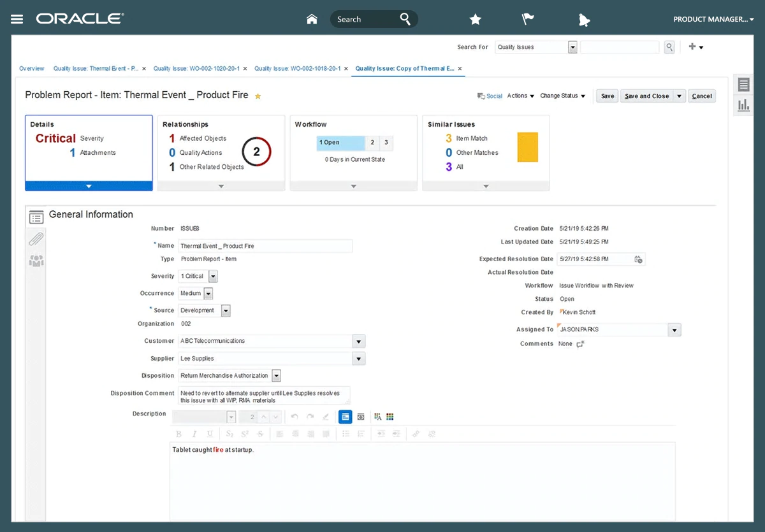Open the Watchlist flag icon
The width and height of the screenshot is (765, 532).
pyautogui.click(x=528, y=19)
